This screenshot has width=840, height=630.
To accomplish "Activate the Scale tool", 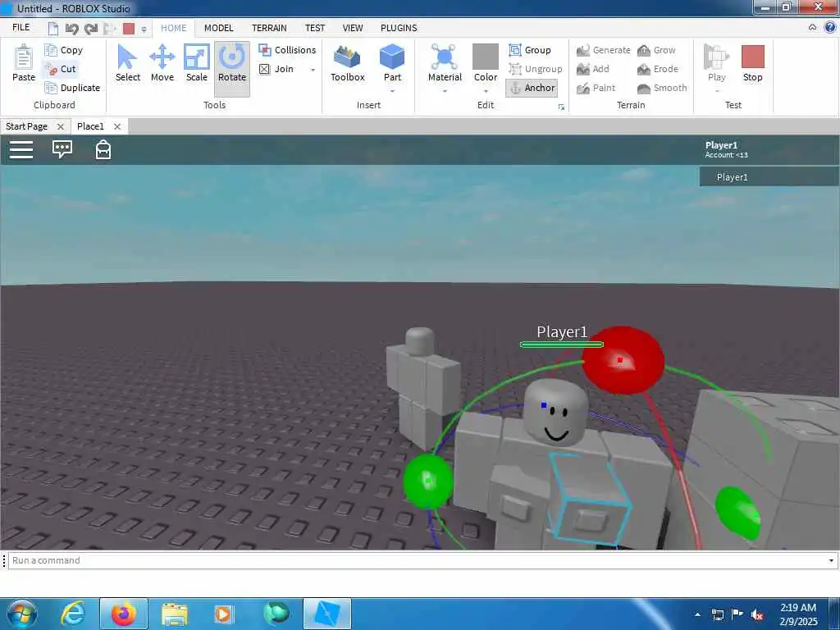I will 197,63.
